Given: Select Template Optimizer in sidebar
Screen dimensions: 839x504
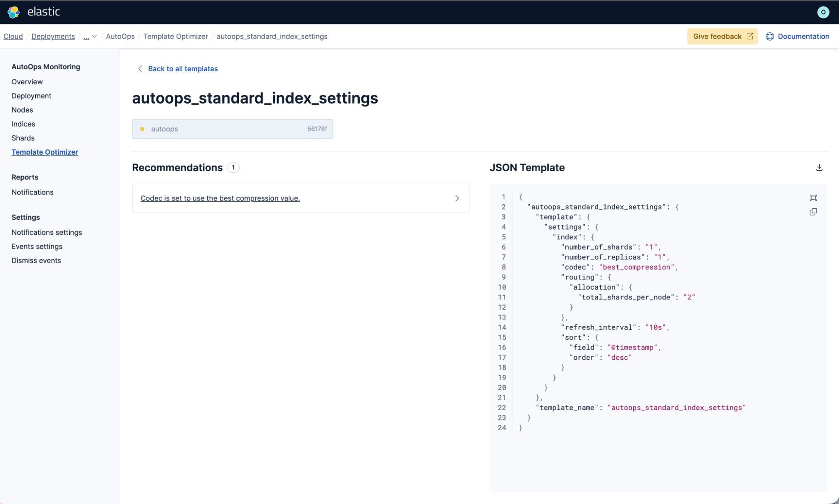Looking at the screenshot, I should coord(45,152).
